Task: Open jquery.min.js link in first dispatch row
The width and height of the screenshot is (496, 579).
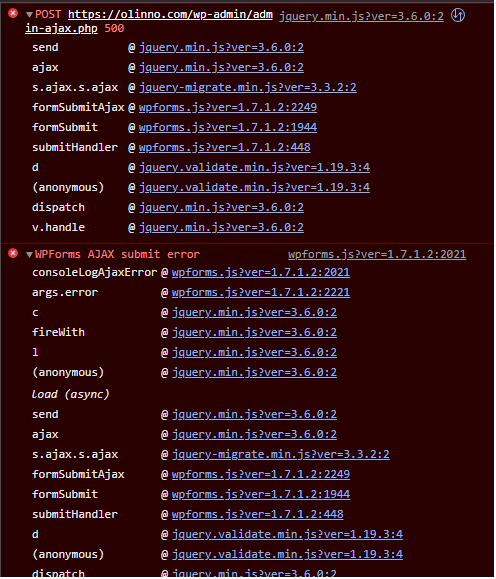Action: pyautogui.click(x=221, y=208)
